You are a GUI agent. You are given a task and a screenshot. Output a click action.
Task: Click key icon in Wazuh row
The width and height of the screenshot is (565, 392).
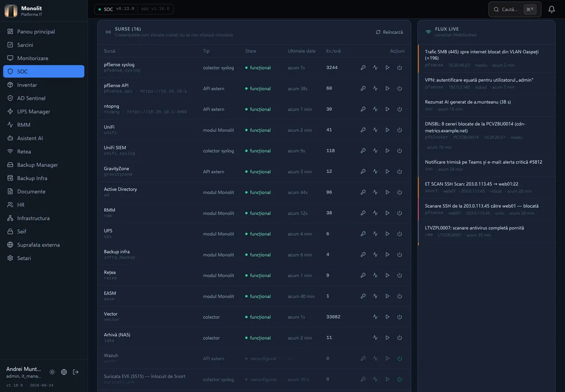(363, 358)
